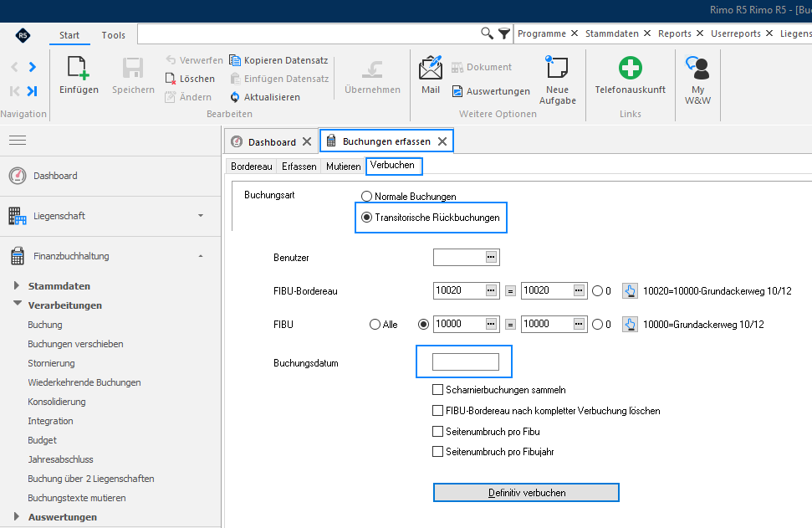The height and width of the screenshot is (528, 812).
Task: Click Definitiv verbuchen button
Action: click(526, 493)
